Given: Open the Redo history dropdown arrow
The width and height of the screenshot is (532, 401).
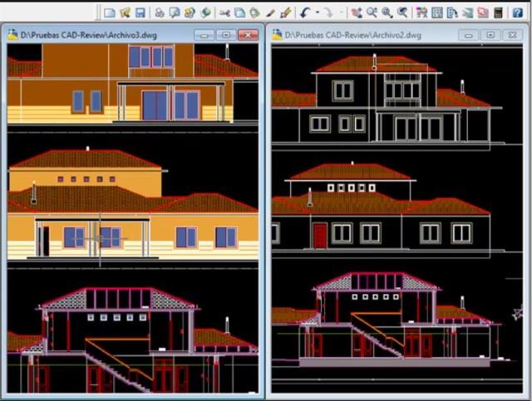Looking at the screenshot, I should click(342, 13).
